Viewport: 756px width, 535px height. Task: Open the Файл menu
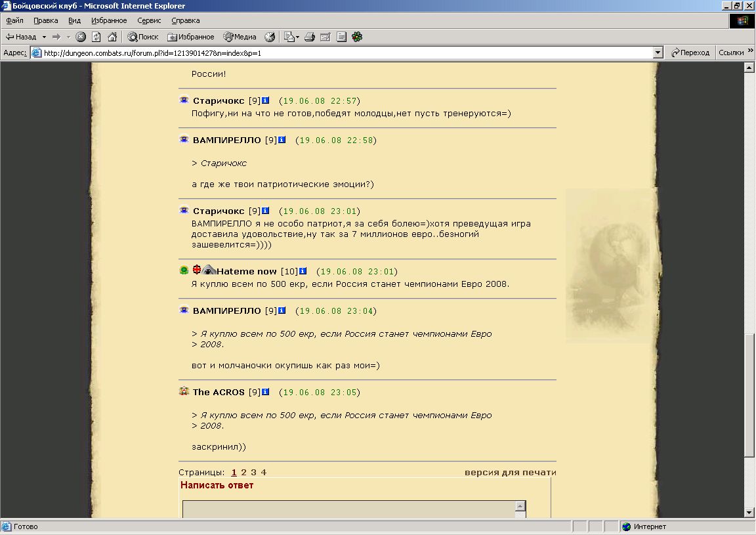pyautogui.click(x=14, y=20)
